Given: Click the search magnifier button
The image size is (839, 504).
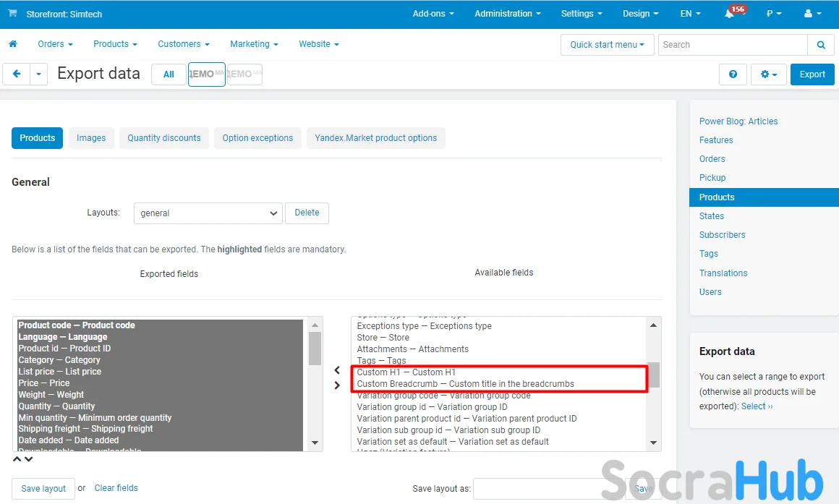Looking at the screenshot, I should (x=821, y=45).
